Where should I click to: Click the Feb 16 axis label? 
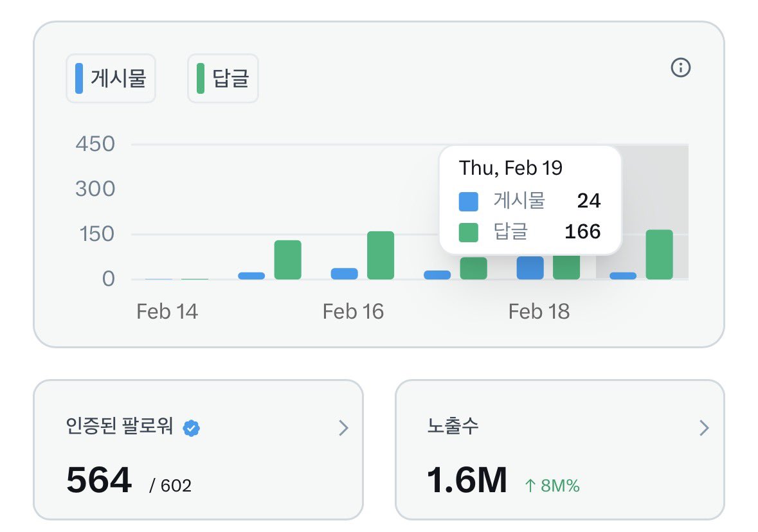(x=353, y=312)
